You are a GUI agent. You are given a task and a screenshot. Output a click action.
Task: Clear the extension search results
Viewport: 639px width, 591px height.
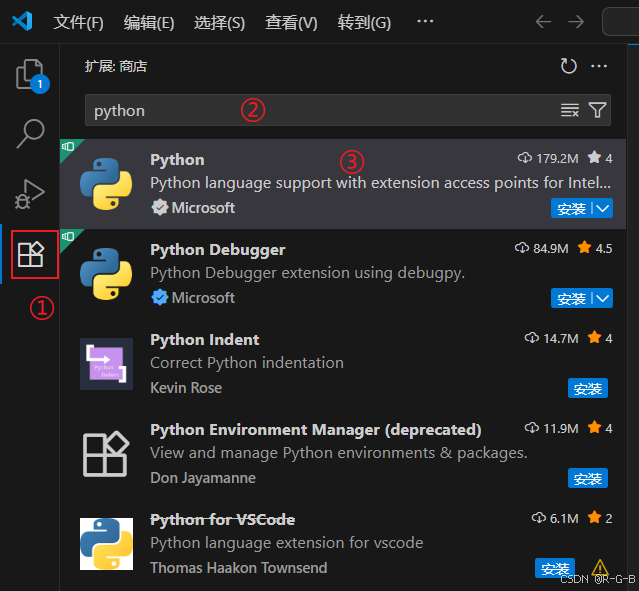pyautogui.click(x=569, y=110)
